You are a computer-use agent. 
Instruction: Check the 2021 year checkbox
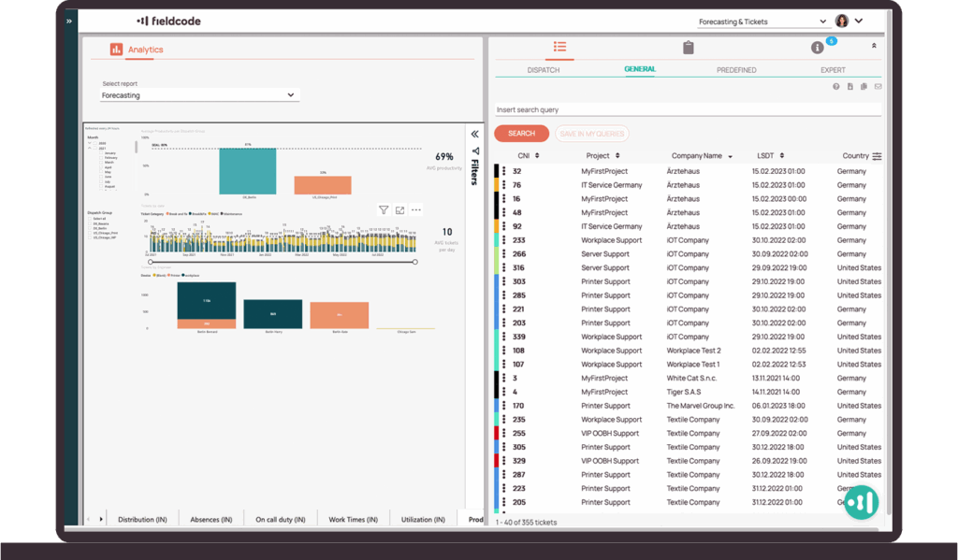94,148
